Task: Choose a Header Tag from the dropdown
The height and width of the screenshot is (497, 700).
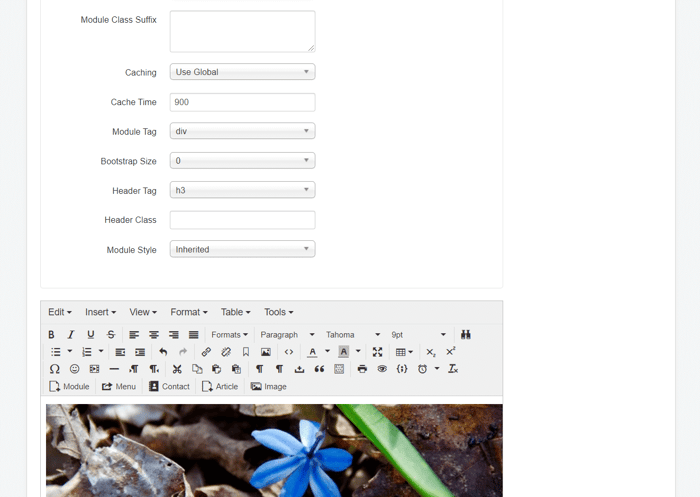Action: click(x=242, y=190)
